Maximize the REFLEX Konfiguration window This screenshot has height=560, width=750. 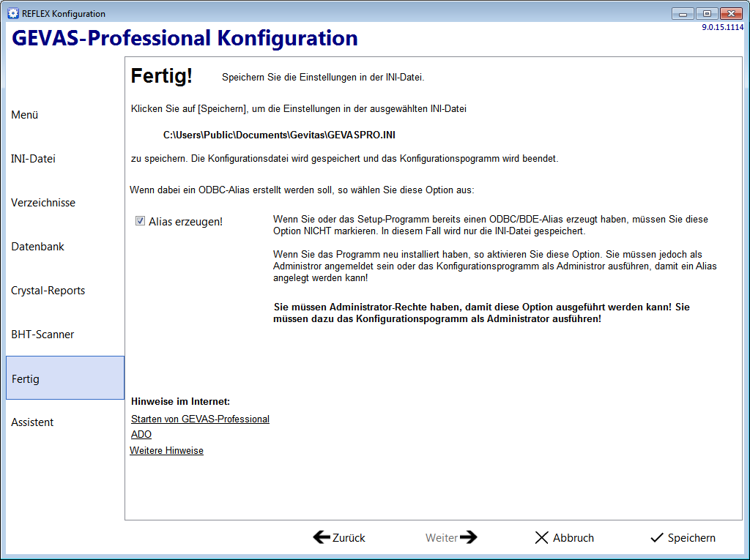point(707,14)
